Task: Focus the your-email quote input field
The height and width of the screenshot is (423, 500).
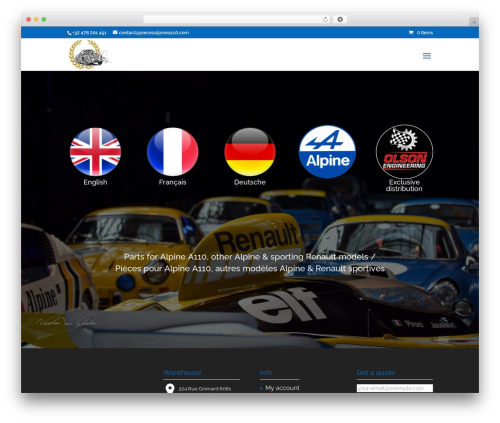Action: tap(395, 388)
